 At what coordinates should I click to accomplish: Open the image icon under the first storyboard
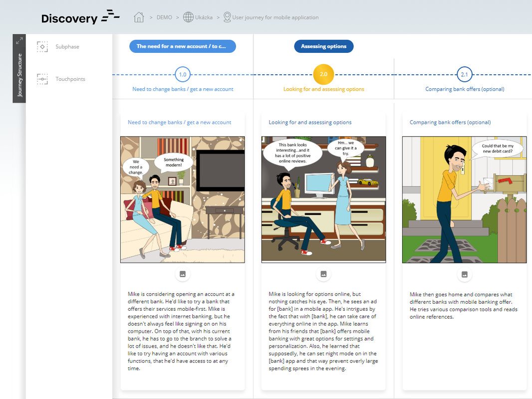pyautogui.click(x=182, y=274)
